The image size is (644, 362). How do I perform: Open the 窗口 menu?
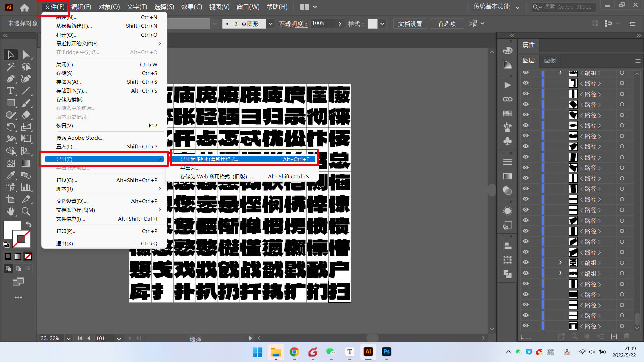pos(248,7)
